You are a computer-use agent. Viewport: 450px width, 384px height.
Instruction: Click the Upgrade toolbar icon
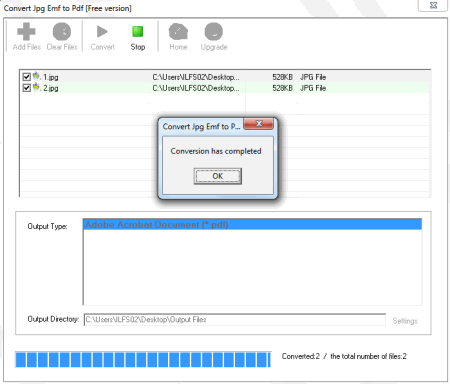point(214,31)
